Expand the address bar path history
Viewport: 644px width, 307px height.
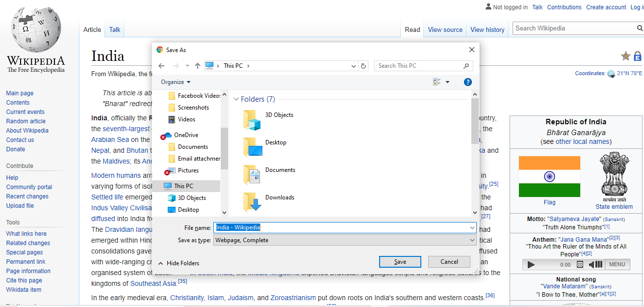pyautogui.click(x=354, y=66)
